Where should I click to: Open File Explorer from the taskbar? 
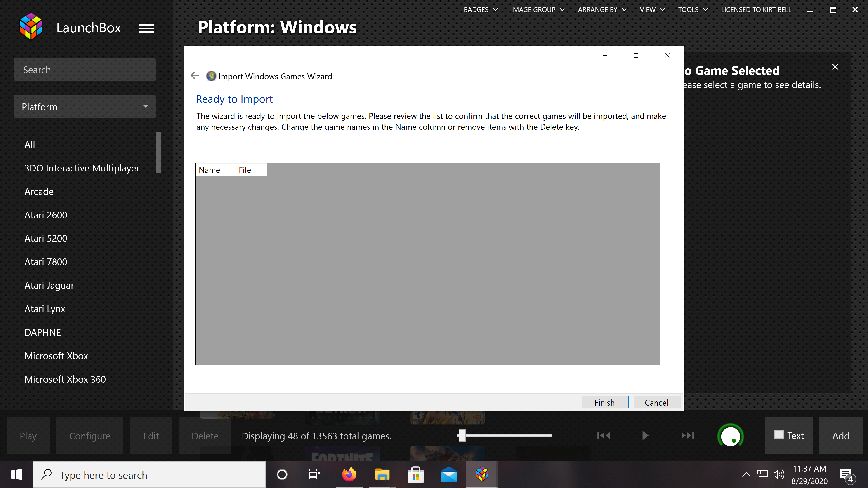coord(382,474)
